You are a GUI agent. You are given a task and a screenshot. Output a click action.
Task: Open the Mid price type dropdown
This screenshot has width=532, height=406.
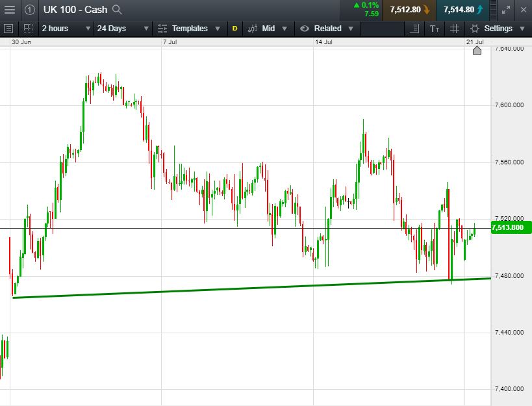point(273,29)
